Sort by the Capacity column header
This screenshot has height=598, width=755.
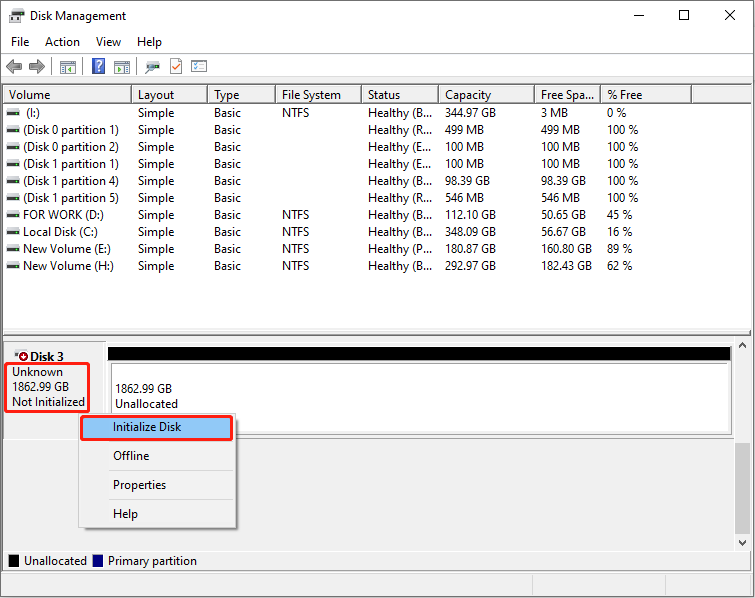tap(487, 95)
